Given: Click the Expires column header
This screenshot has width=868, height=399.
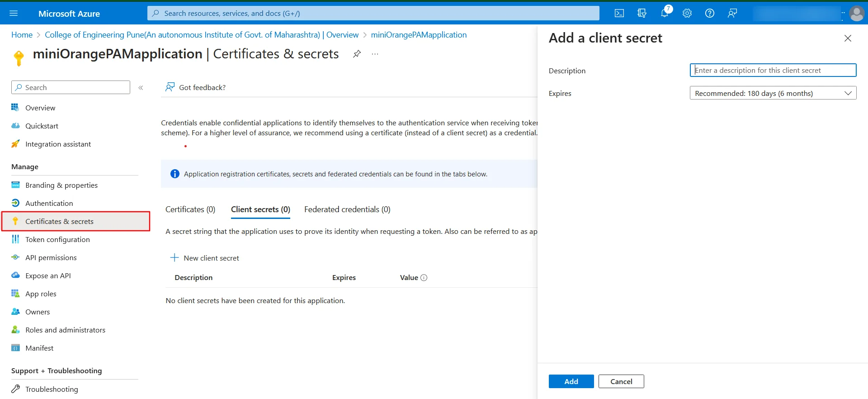Looking at the screenshot, I should pos(344,278).
